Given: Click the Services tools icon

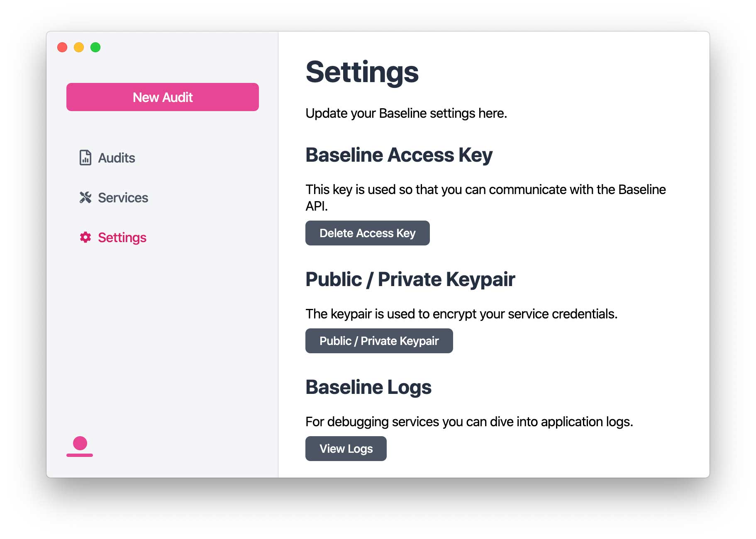Looking at the screenshot, I should coord(85,197).
